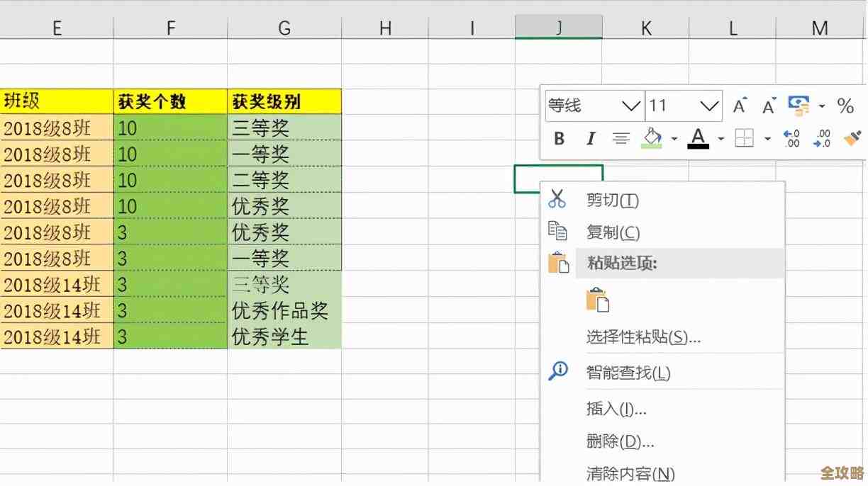Toggle bold formatting with the B button

coord(559,137)
